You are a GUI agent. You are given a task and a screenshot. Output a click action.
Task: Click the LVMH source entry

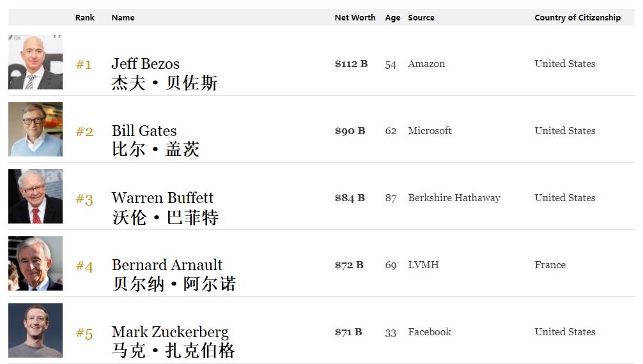[423, 265]
